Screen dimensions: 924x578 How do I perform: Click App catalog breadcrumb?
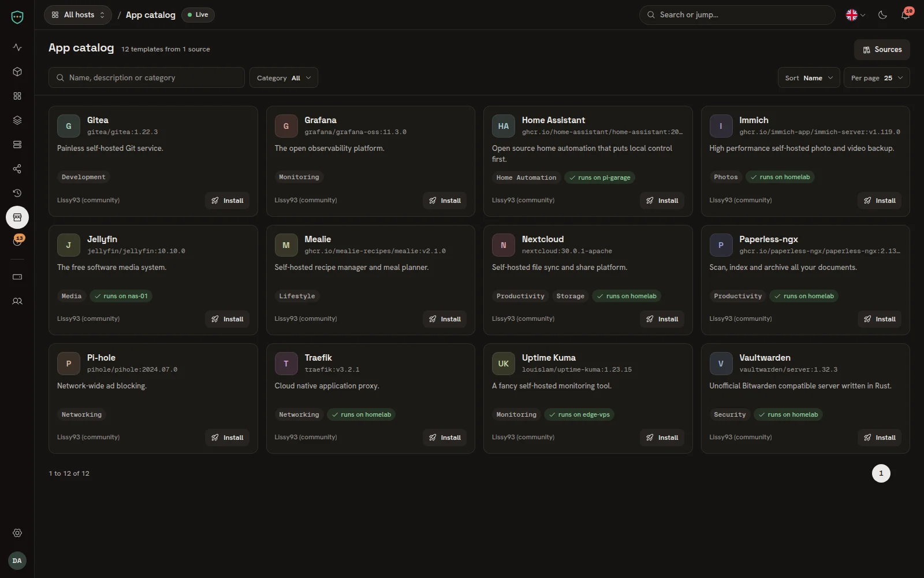(x=151, y=15)
